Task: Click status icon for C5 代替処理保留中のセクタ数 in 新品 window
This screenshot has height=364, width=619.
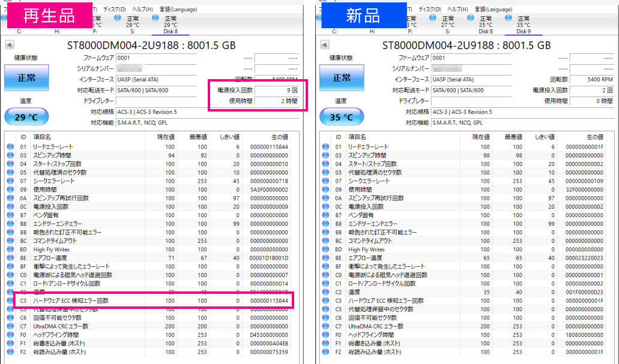Action: coord(325,309)
